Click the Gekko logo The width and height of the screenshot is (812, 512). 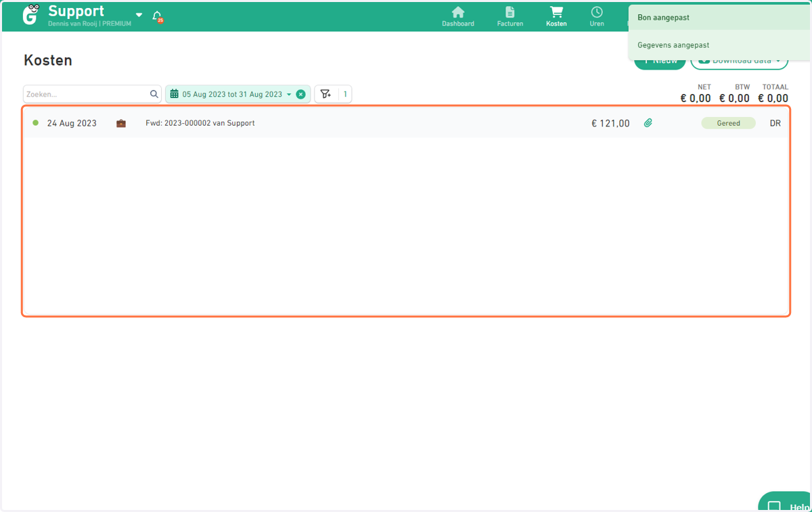(x=31, y=14)
